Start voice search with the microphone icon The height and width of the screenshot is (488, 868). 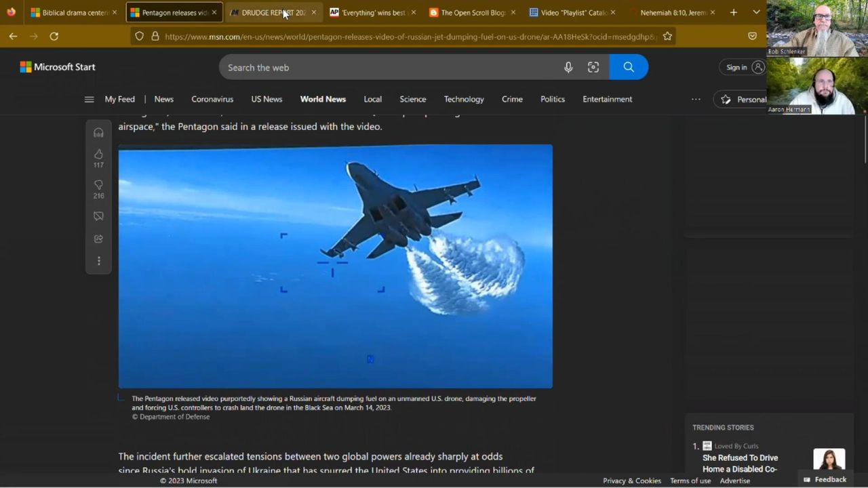tap(568, 67)
